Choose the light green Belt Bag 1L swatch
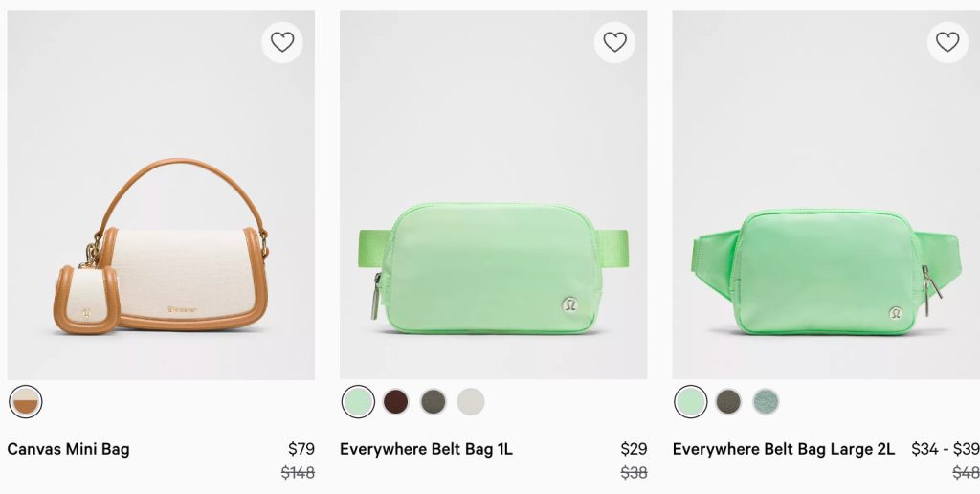 point(358,402)
